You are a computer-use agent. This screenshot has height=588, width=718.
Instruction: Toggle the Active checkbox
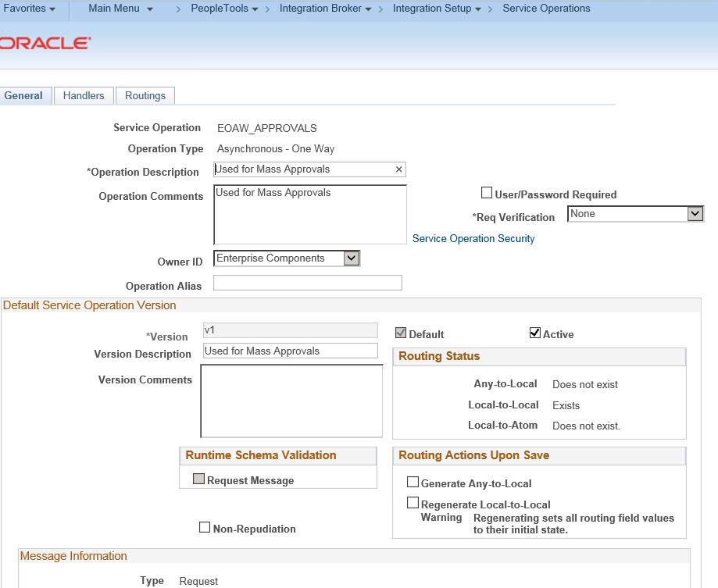tap(535, 333)
